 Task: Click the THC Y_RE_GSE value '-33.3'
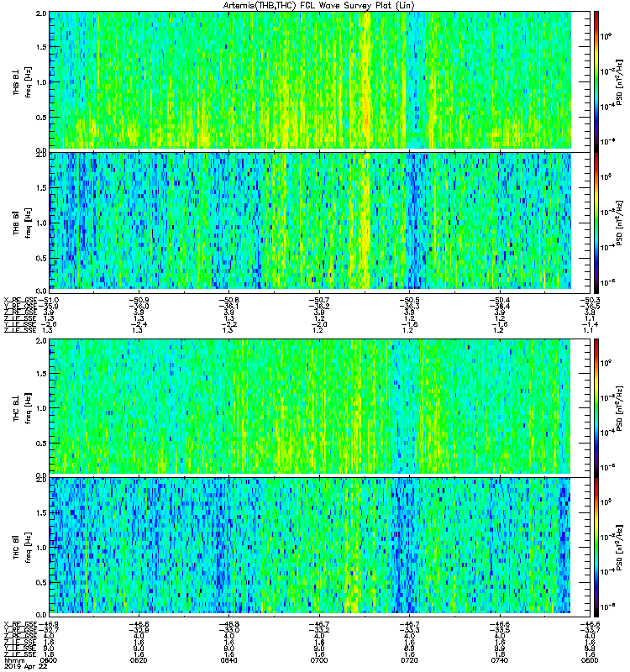click(x=409, y=630)
